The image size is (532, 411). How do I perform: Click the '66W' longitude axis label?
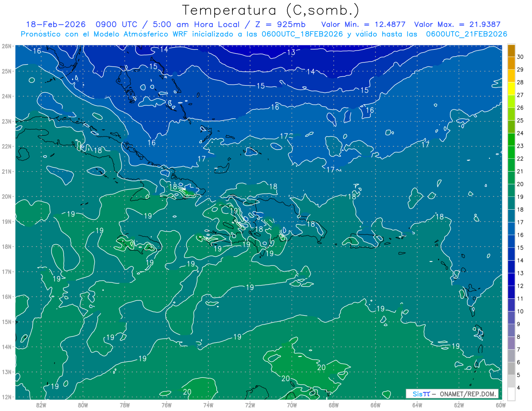click(375, 405)
